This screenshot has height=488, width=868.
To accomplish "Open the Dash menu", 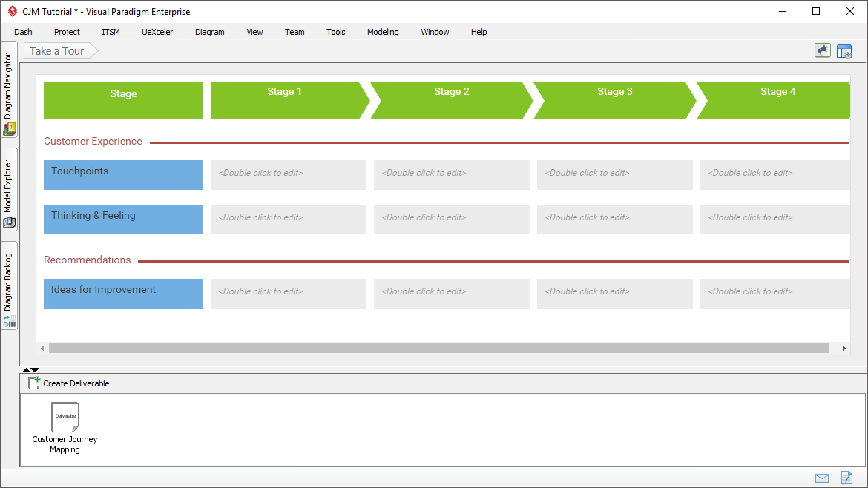I will (23, 32).
